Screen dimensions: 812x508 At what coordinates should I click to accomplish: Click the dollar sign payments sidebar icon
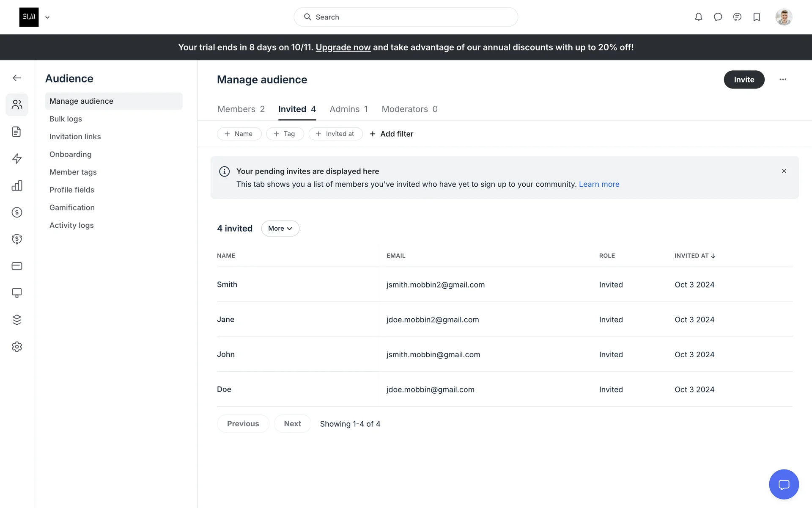click(17, 213)
